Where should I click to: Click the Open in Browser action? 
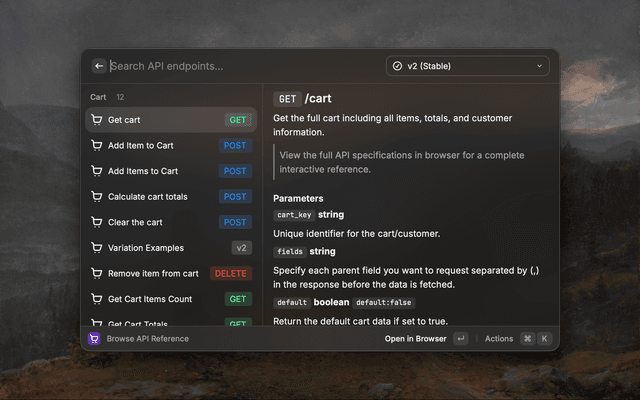[416, 339]
